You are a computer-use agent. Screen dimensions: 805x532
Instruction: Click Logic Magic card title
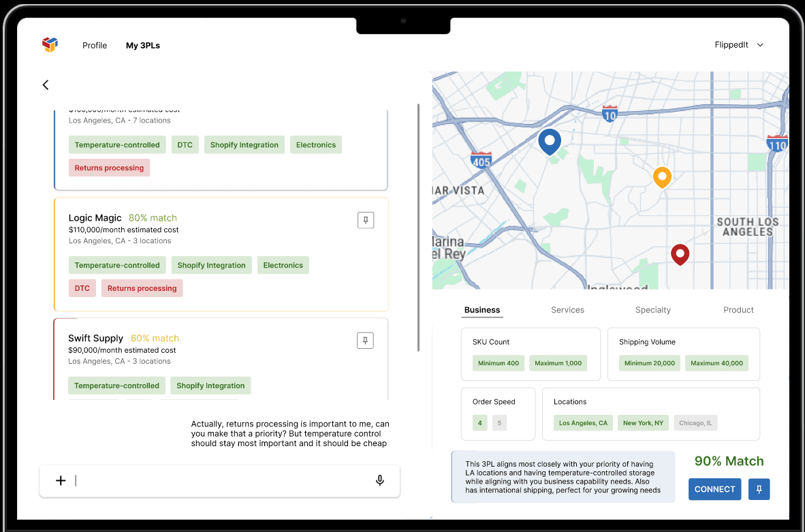(x=95, y=218)
